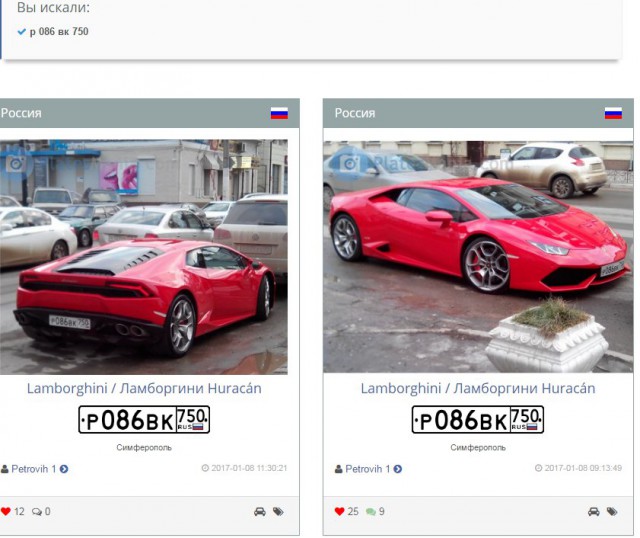The height and width of the screenshot is (538, 640).
Task: Click the car icon in left card footer
Action: pos(260,511)
